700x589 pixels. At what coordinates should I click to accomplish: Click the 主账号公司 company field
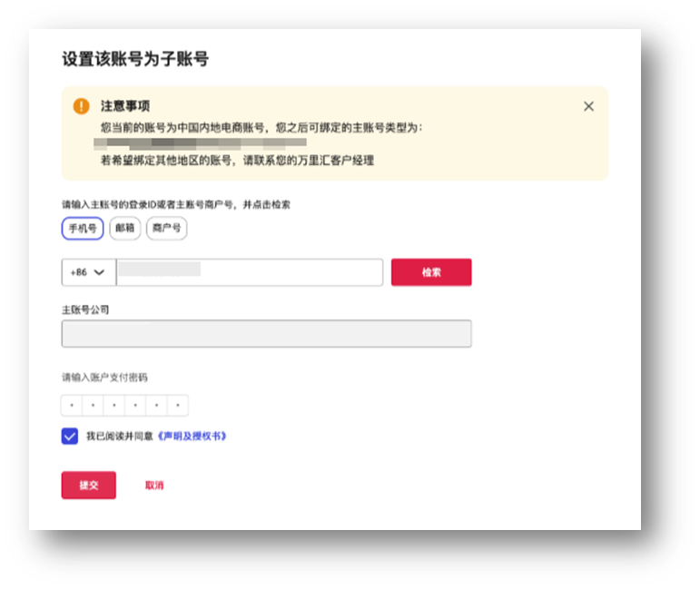click(266, 334)
